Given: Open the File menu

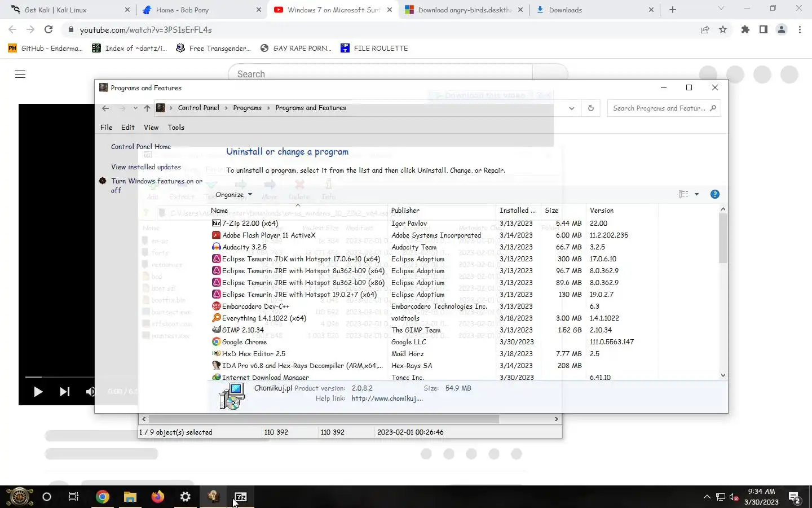Looking at the screenshot, I should point(107,128).
